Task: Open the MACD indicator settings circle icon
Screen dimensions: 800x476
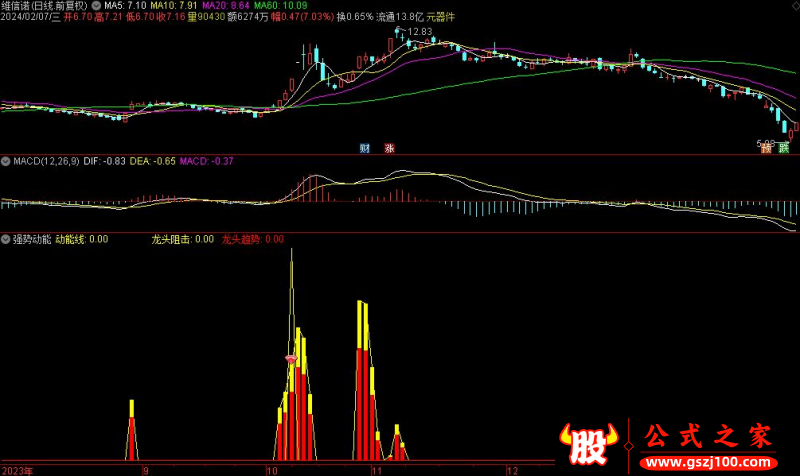Action: (6, 160)
